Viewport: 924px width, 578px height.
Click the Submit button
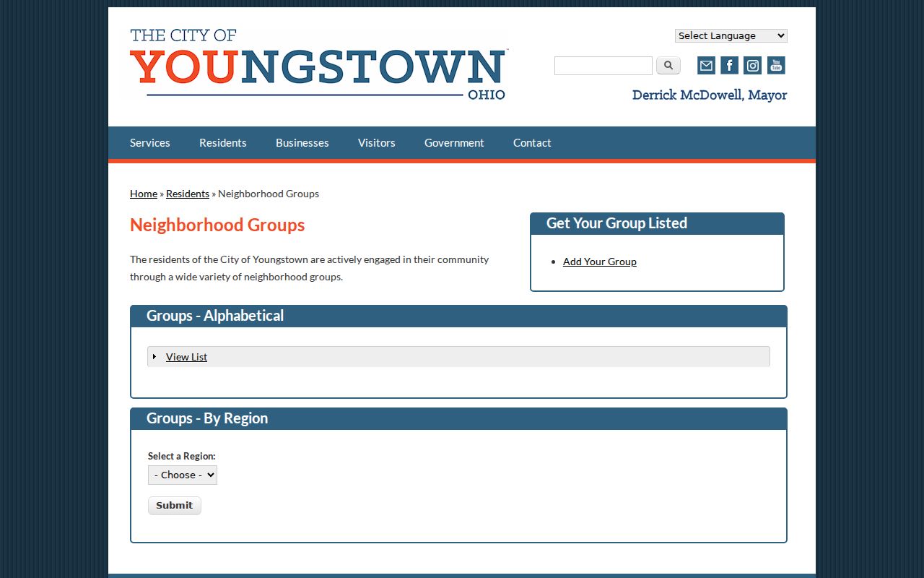[x=175, y=506]
